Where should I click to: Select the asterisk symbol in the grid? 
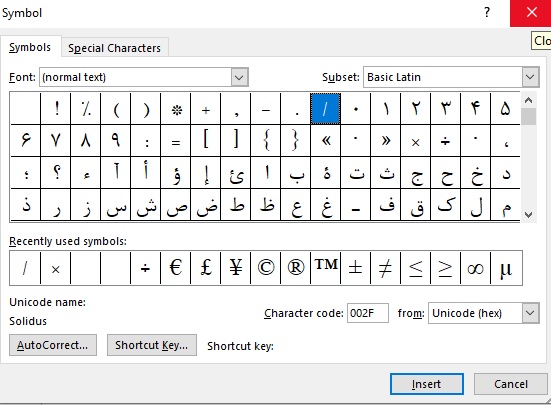coord(175,109)
